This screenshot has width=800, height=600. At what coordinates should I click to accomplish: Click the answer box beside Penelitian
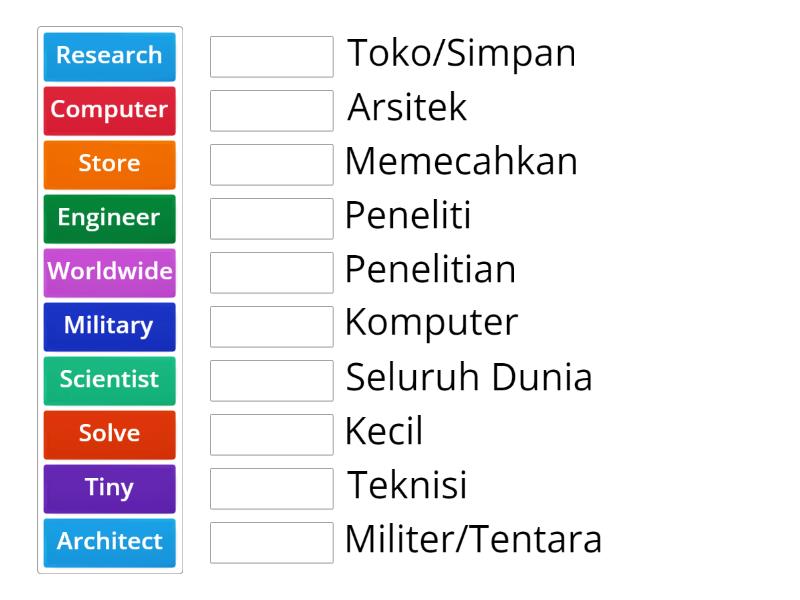click(271, 273)
